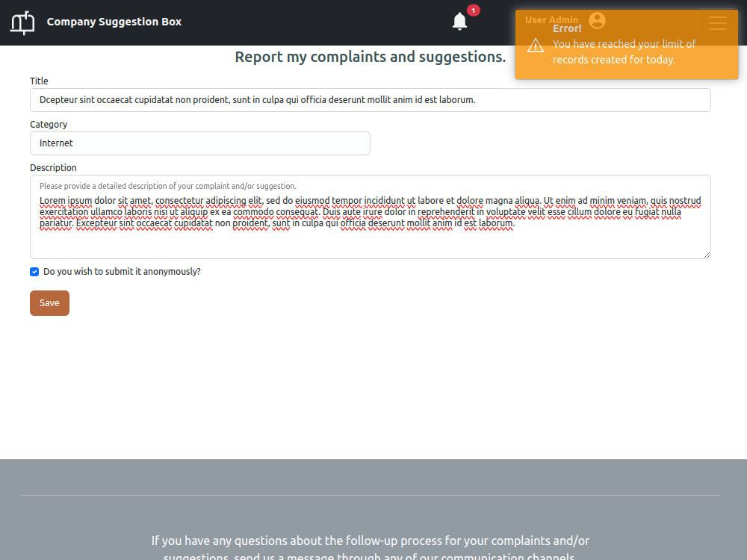This screenshot has height=560, width=747.
Task: Open the hamburger menu
Action: (717, 22)
